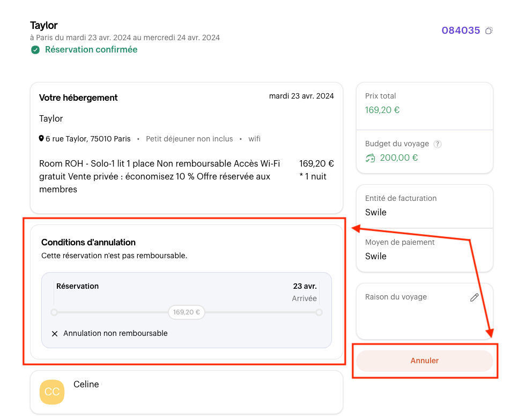
Task: Cancel the booking with Annuler
Action: pyautogui.click(x=425, y=361)
